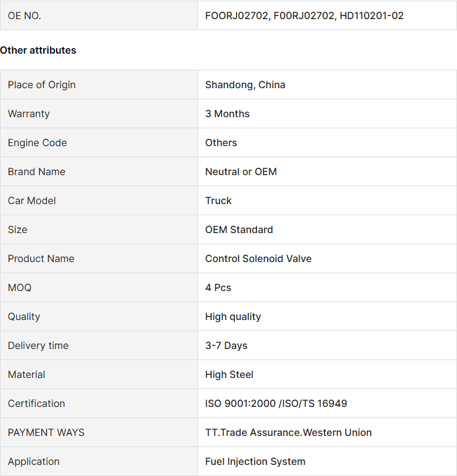Click the Other attributes heading
Viewport: 457px width, 476px height.
(38, 50)
